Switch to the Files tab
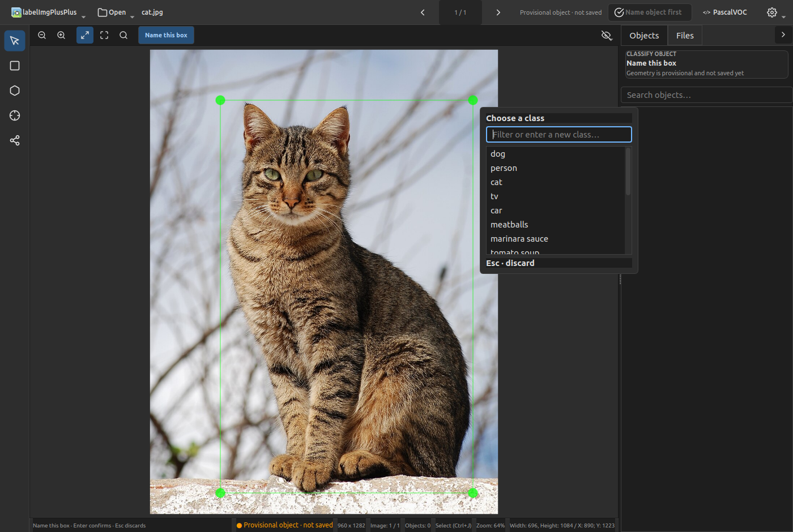This screenshot has height=532, width=793. tap(685, 36)
